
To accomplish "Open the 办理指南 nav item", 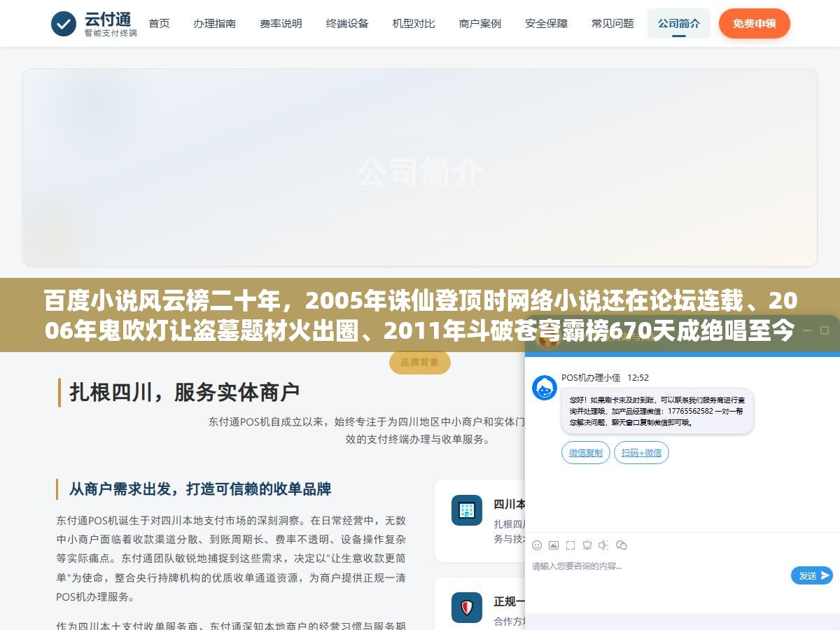I will coord(214,23).
